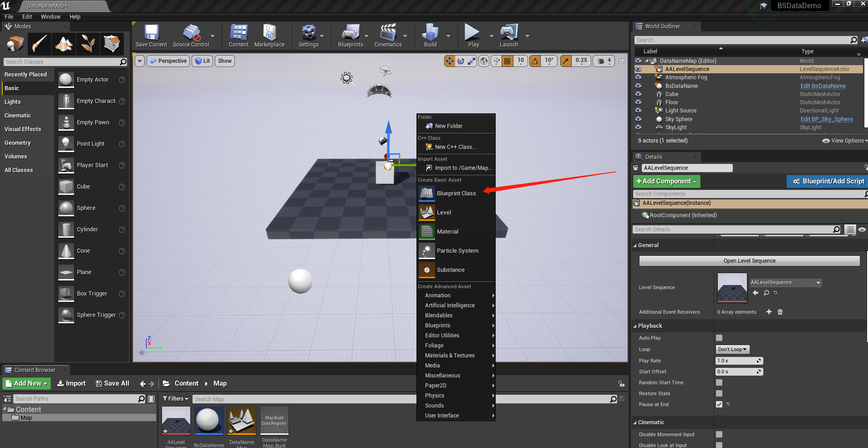Image resolution: width=868 pixels, height=448 pixels.
Task: Switch to Landscape editing mode
Action: 63,44
